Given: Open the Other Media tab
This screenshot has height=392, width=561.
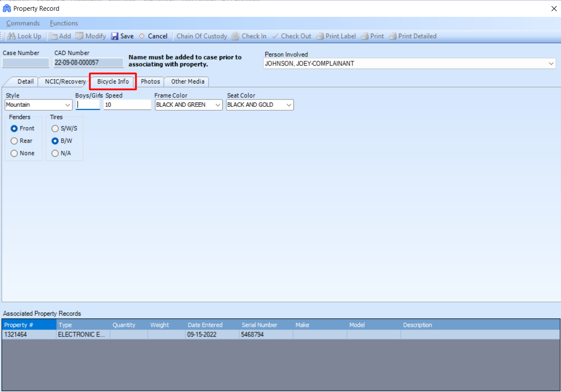Looking at the screenshot, I should [187, 81].
